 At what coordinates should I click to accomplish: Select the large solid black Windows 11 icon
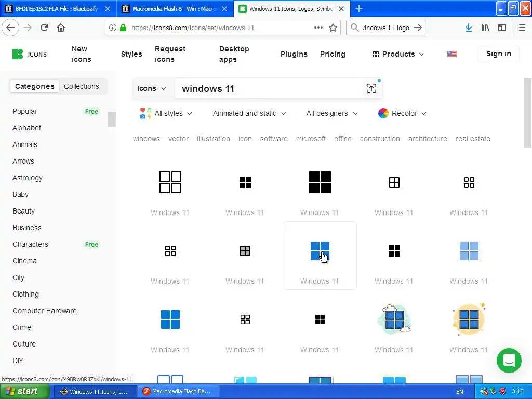click(320, 182)
